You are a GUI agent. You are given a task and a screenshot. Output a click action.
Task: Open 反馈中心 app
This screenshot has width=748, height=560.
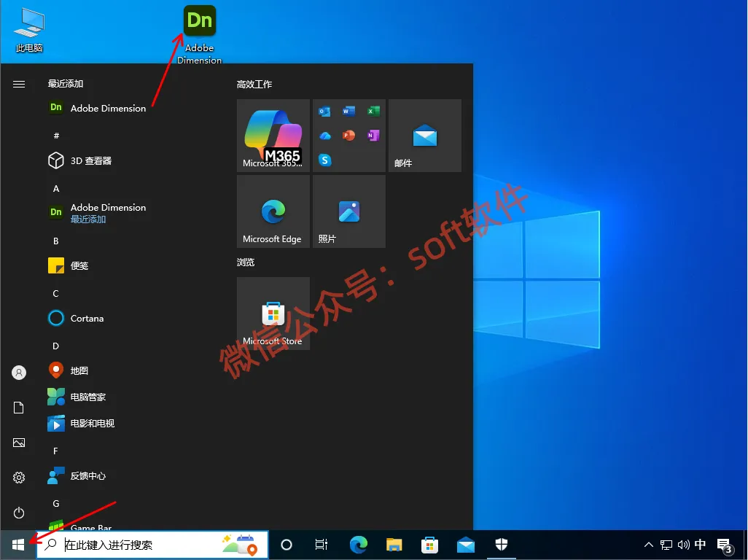77,475
